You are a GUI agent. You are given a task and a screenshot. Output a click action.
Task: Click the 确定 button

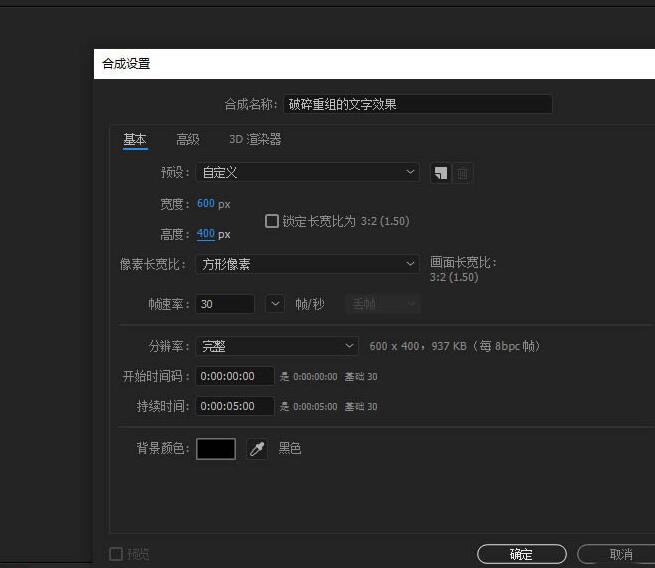(522, 554)
